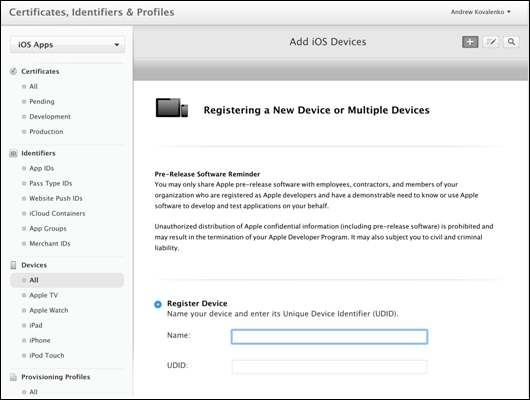This screenshot has height=400, width=530.
Task: Click the Devices section icon
Action: click(x=13, y=265)
